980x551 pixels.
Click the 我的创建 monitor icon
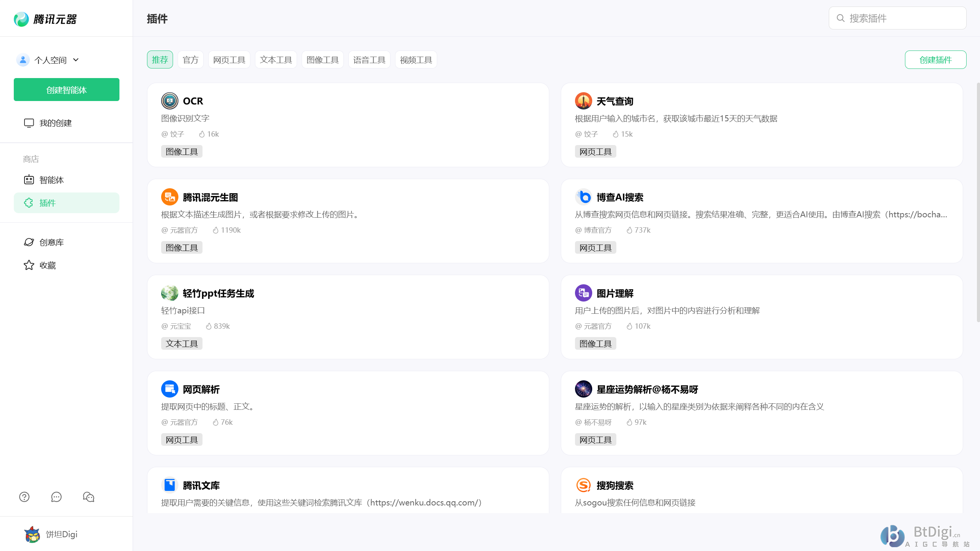(x=29, y=123)
